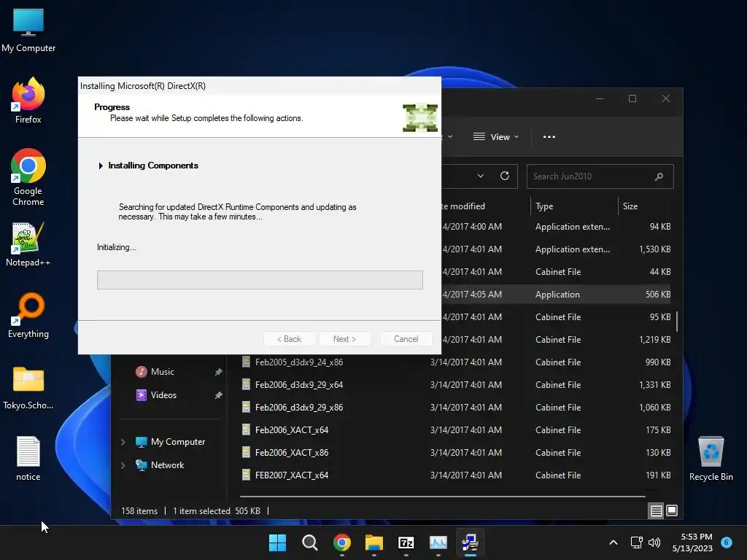Select Music in the Explorer sidebar

(x=162, y=372)
